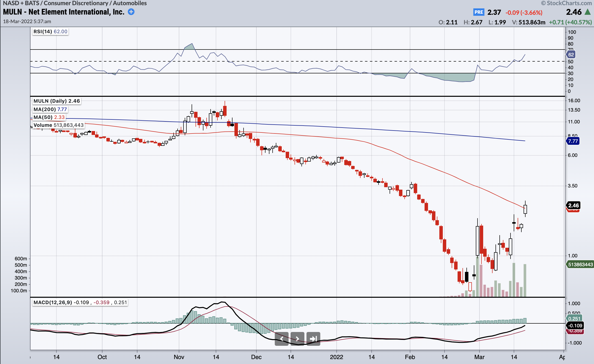The height and width of the screenshot is (364, 594).
Task: Click the most recent candlestick on the price chart
Action: pos(525,209)
